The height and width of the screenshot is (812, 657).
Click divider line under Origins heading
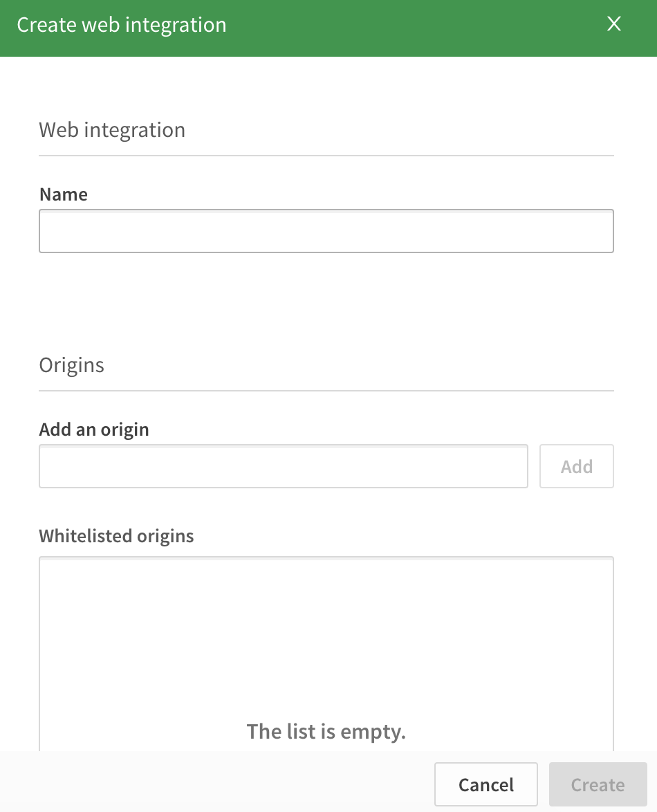pos(326,391)
